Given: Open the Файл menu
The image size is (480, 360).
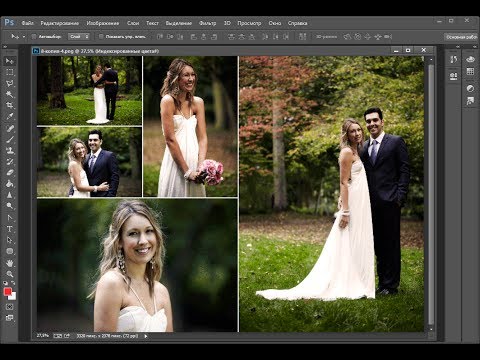Looking at the screenshot, I should [x=28, y=23].
